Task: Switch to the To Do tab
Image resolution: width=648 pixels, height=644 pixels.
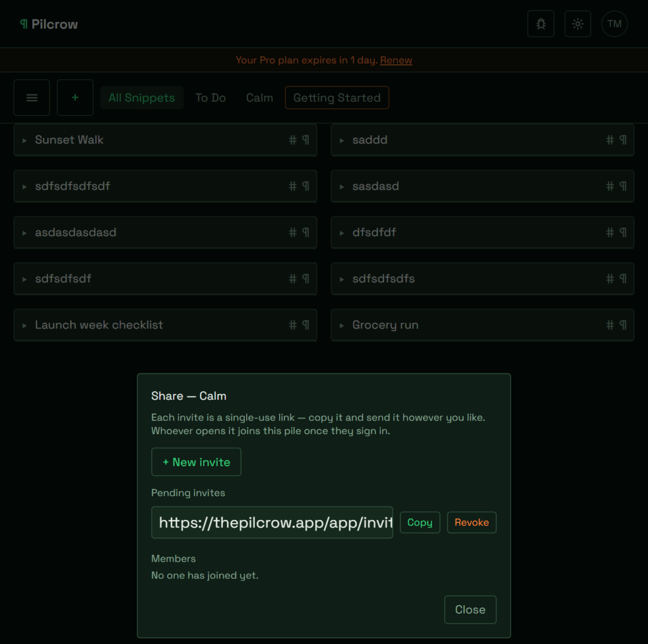Action: point(210,97)
